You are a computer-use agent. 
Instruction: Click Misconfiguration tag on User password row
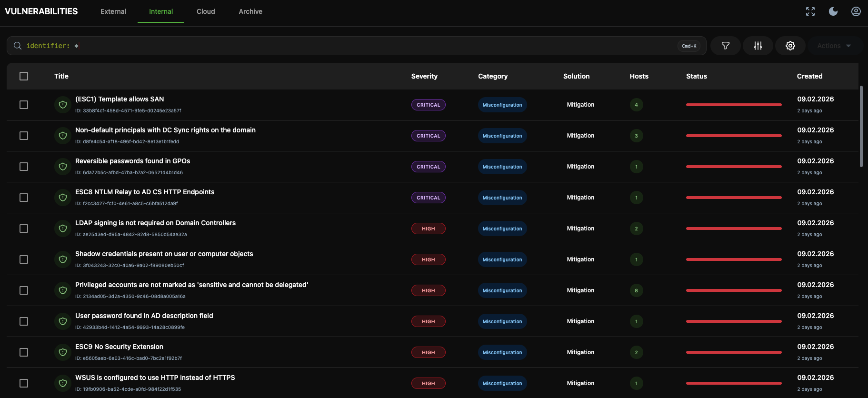coord(502,321)
